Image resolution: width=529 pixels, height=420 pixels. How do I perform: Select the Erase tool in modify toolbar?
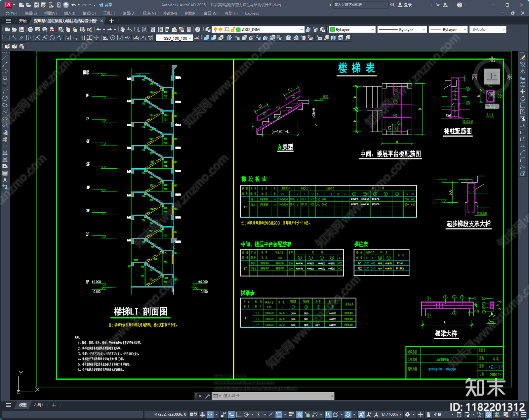[x=523, y=58]
